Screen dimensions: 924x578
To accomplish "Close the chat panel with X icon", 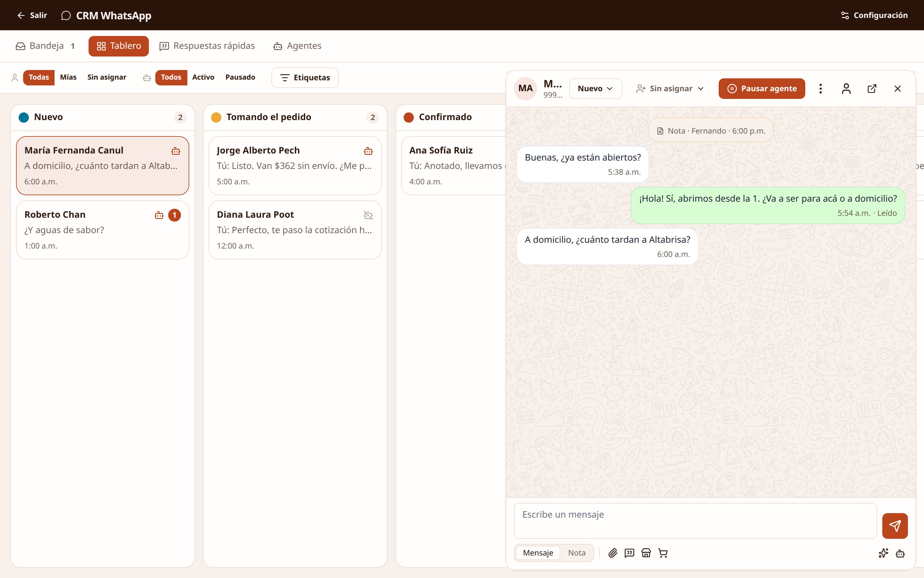I will (898, 89).
